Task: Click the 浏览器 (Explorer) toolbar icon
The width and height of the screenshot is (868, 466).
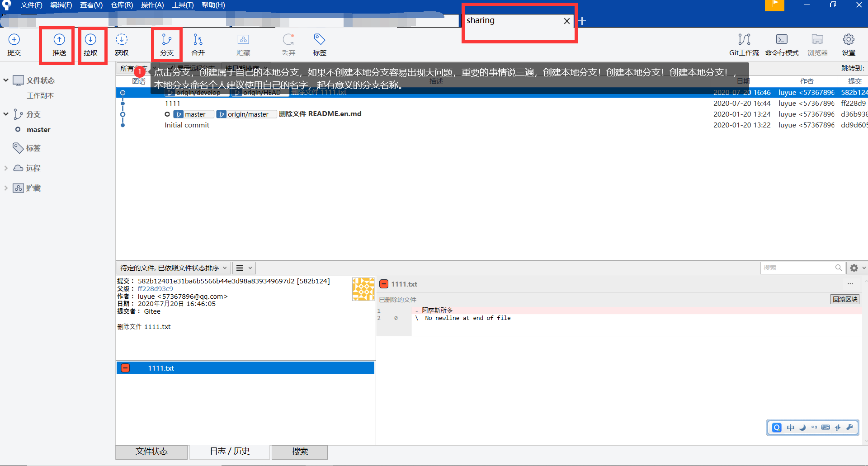Action: [x=817, y=45]
